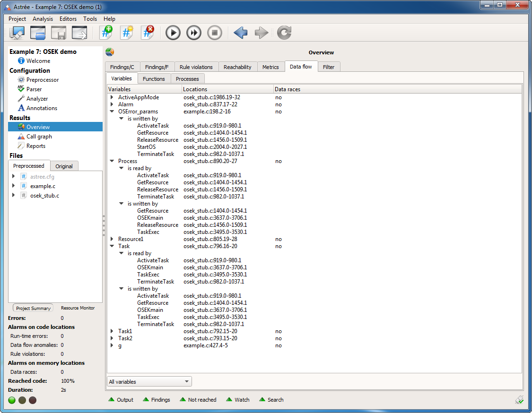
Task: Click the New project toolbar icon
Action: coord(17,33)
